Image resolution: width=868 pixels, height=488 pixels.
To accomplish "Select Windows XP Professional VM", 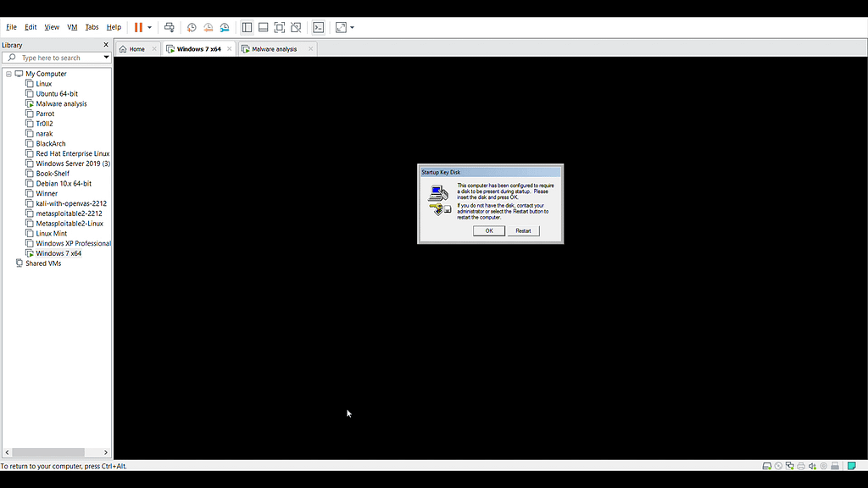I will (x=73, y=243).
